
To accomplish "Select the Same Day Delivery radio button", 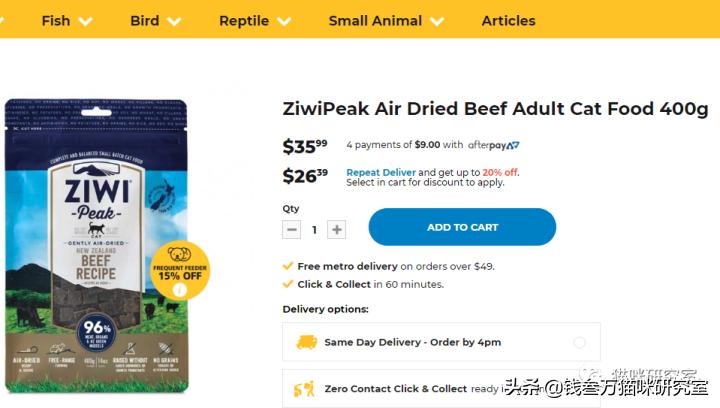I will [579, 342].
